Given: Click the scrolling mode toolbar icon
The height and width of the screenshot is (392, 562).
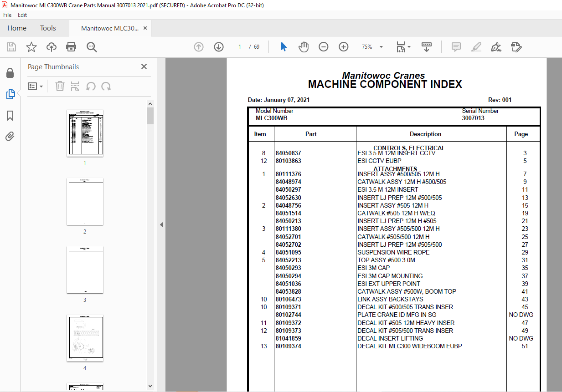Looking at the screenshot, I should coord(427,47).
